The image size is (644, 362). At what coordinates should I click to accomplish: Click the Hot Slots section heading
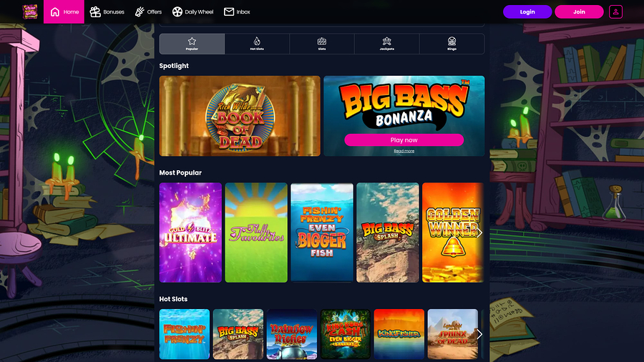tap(173, 299)
